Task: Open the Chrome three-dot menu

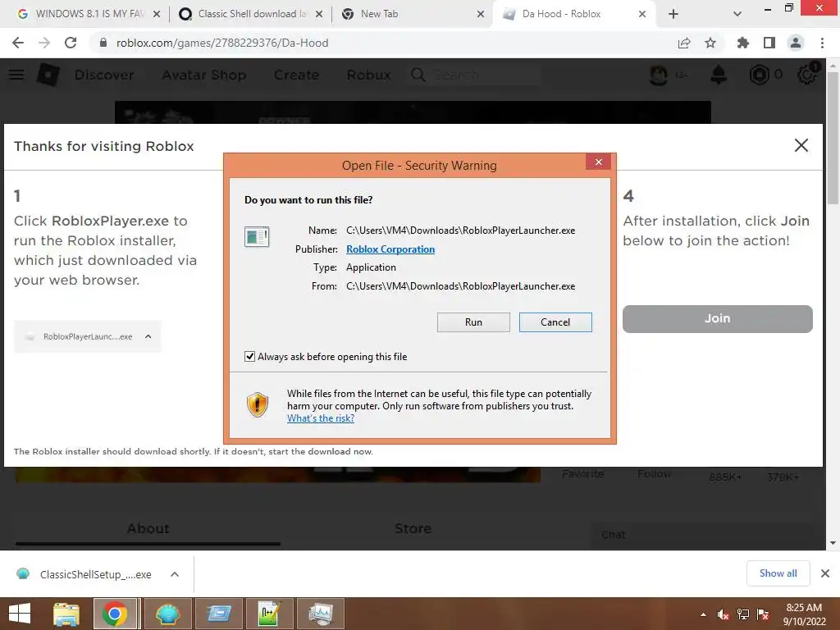Action: [x=822, y=43]
